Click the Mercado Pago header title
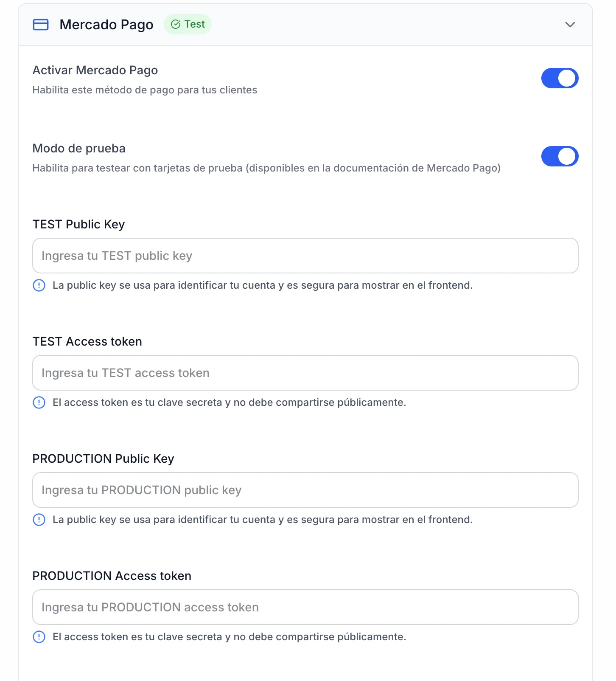Screen dimensions: 616x681 [106, 25]
